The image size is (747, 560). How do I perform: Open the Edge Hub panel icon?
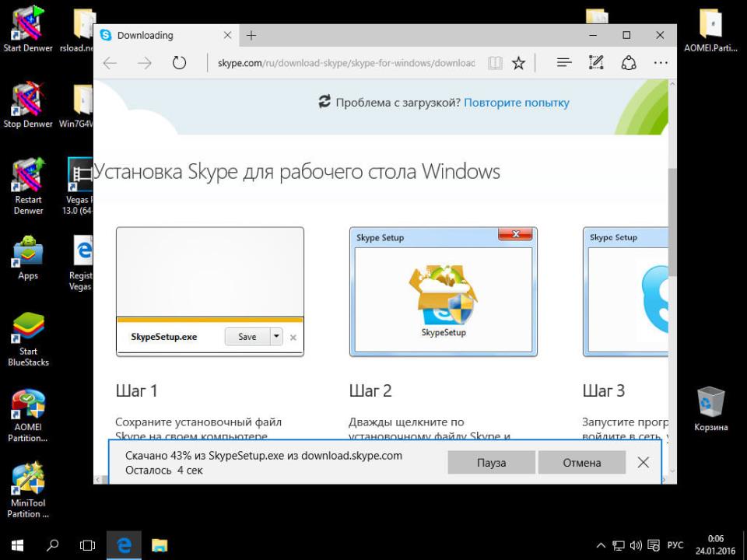click(564, 63)
